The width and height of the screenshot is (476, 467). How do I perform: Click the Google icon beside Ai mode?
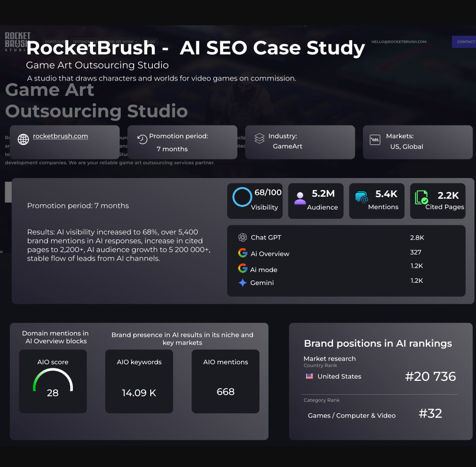[243, 268]
